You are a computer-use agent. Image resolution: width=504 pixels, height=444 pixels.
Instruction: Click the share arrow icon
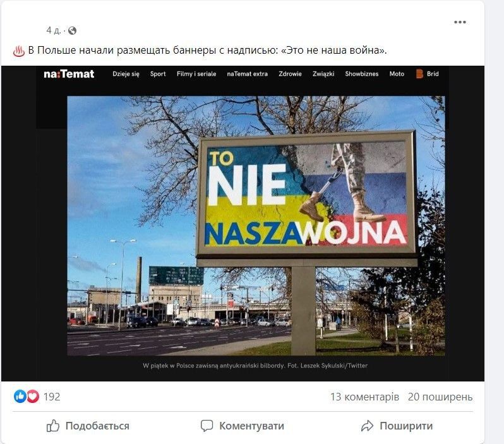[x=367, y=426]
